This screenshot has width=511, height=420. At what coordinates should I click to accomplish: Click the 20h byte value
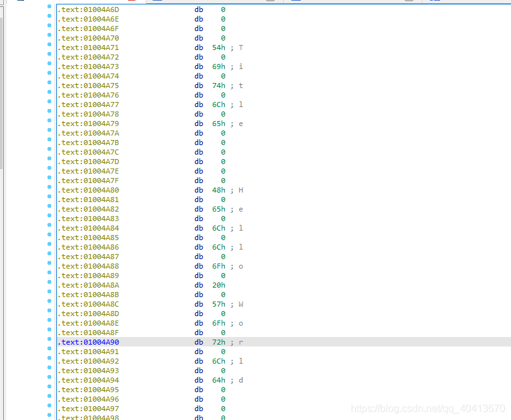coord(218,285)
